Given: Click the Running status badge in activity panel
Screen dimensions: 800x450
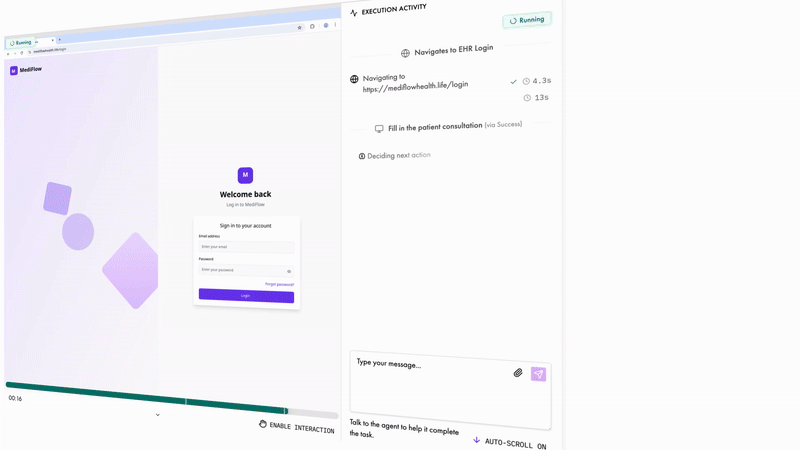Looking at the screenshot, I should (x=527, y=20).
